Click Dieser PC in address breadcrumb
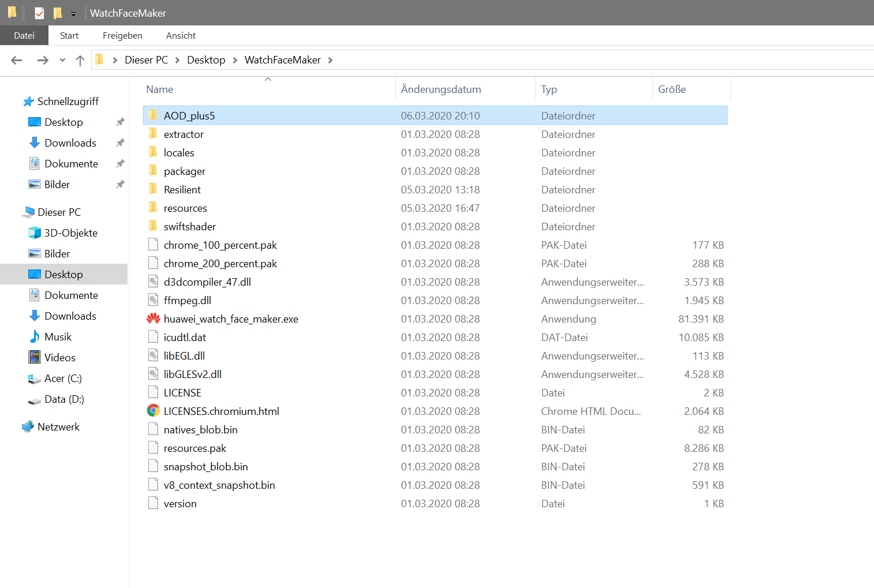Viewport: 874px width, 588px height. pos(147,60)
